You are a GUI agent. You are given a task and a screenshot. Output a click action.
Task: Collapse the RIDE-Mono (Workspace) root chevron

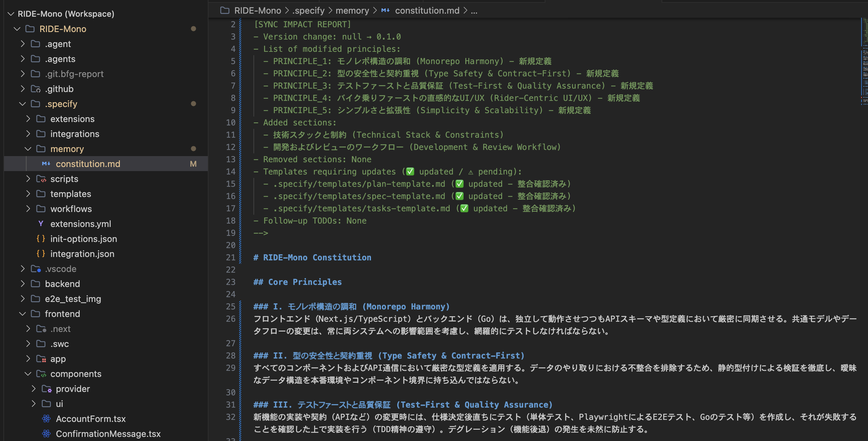click(11, 14)
